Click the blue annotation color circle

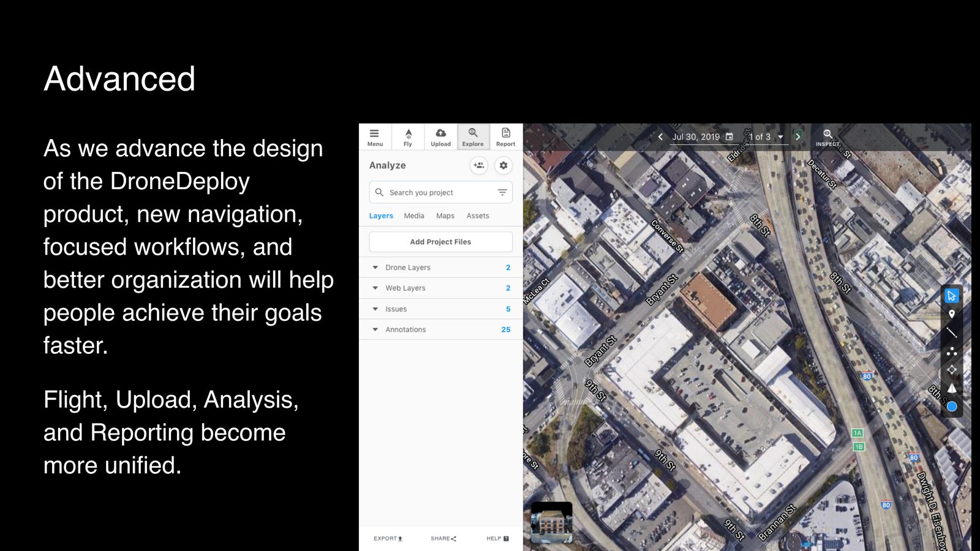pyautogui.click(x=952, y=407)
